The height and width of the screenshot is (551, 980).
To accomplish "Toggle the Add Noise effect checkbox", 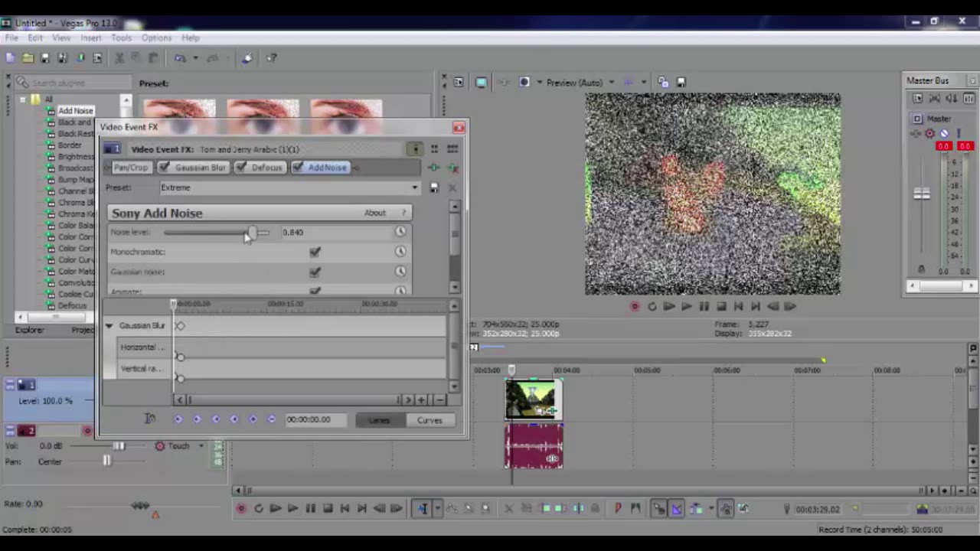I will [297, 168].
